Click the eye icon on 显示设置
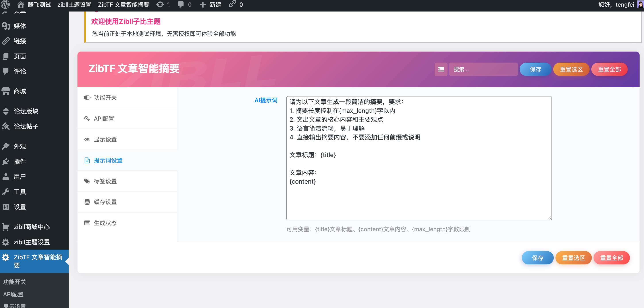 tap(87, 139)
